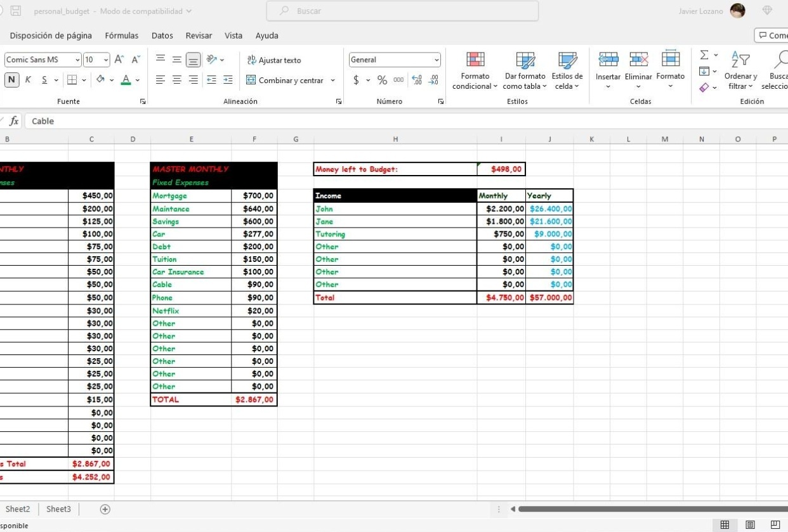
Task: Open the Ayuda ribbon tab
Action: pos(267,36)
